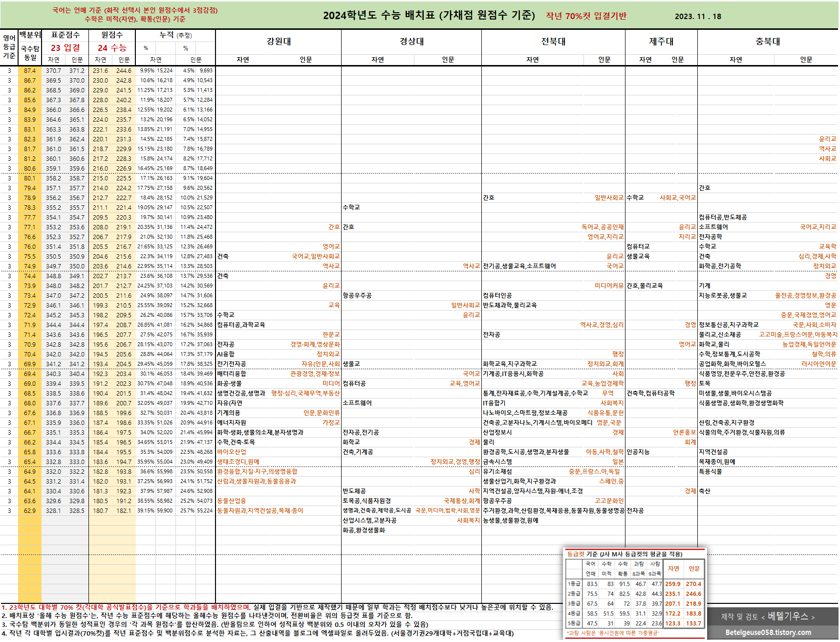Image resolution: width=840 pixels, height=642 pixels.
Task: Click 수학,건축·토목 in 강원대 column
Action: pos(236,442)
